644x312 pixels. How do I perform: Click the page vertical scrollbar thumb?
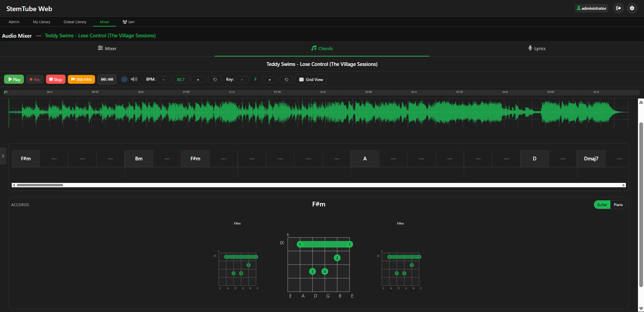[641, 205]
